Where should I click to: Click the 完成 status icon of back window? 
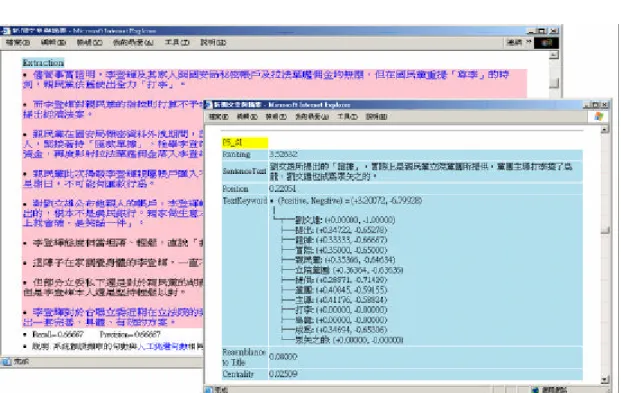tap(6, 361)
